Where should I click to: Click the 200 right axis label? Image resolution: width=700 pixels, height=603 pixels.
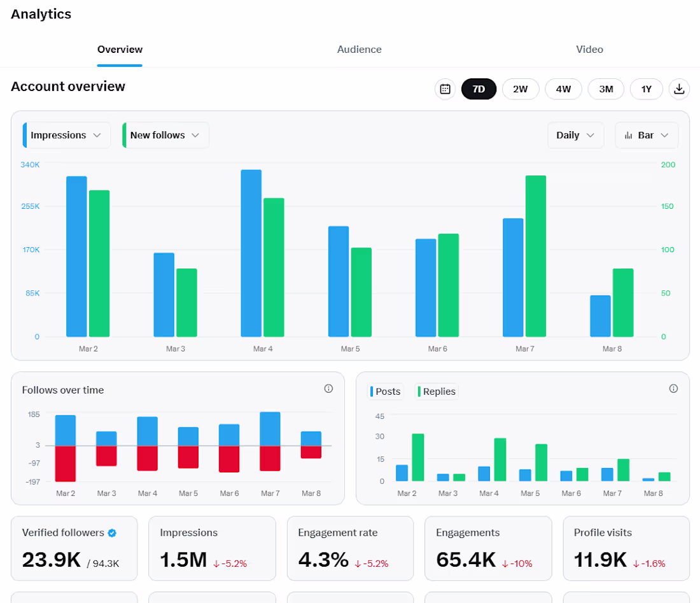point(668,165)
